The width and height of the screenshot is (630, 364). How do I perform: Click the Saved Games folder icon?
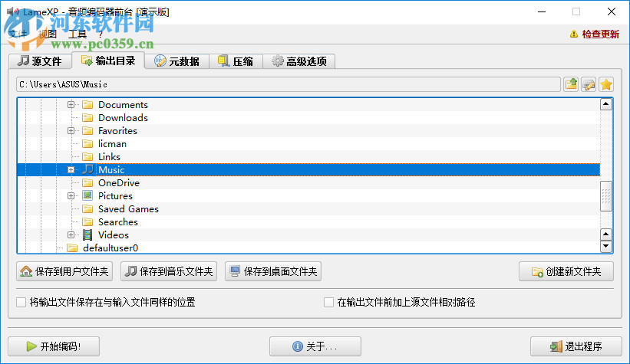87,209
